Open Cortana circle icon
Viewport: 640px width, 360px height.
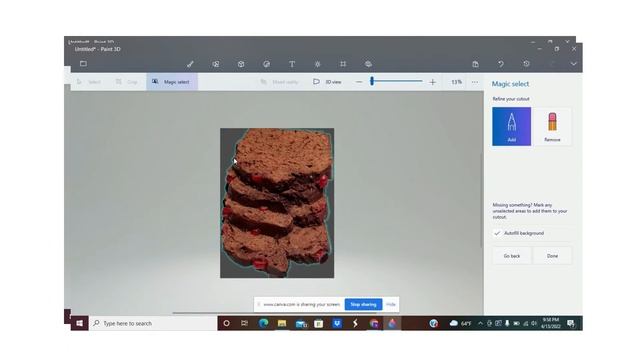(x=226, y=323)
